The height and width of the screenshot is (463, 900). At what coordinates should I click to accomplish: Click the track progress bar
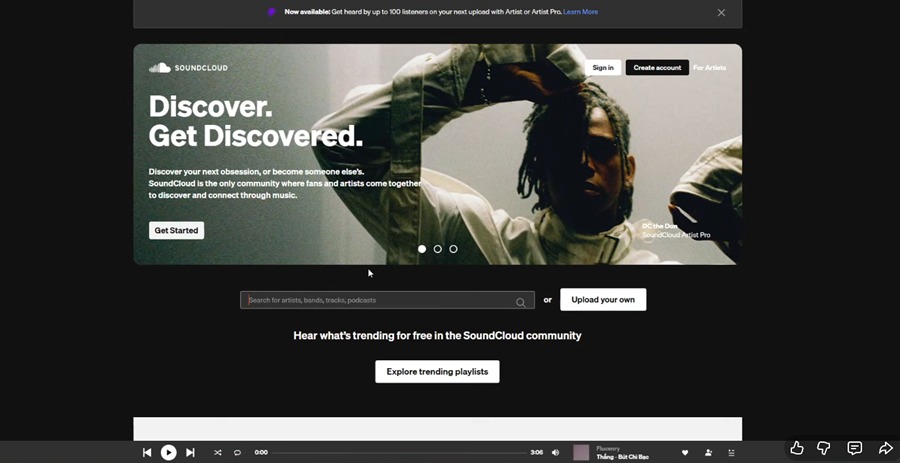pos(400,453)
